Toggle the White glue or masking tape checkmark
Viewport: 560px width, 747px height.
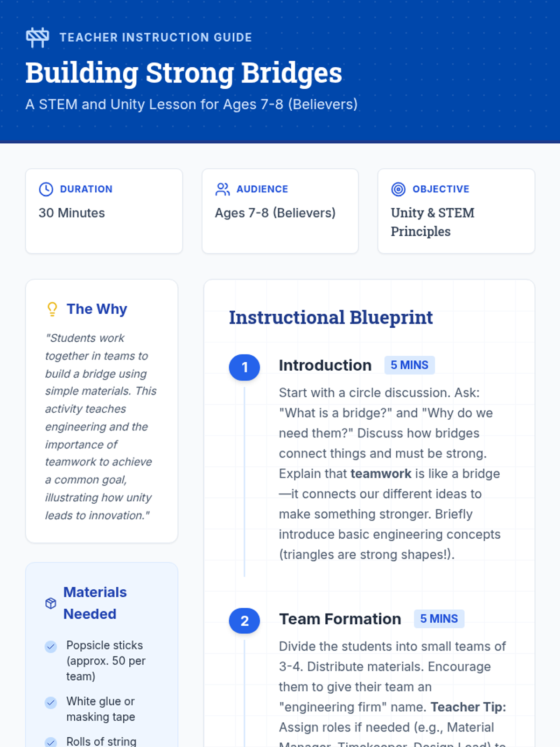[x=51, y=703]
